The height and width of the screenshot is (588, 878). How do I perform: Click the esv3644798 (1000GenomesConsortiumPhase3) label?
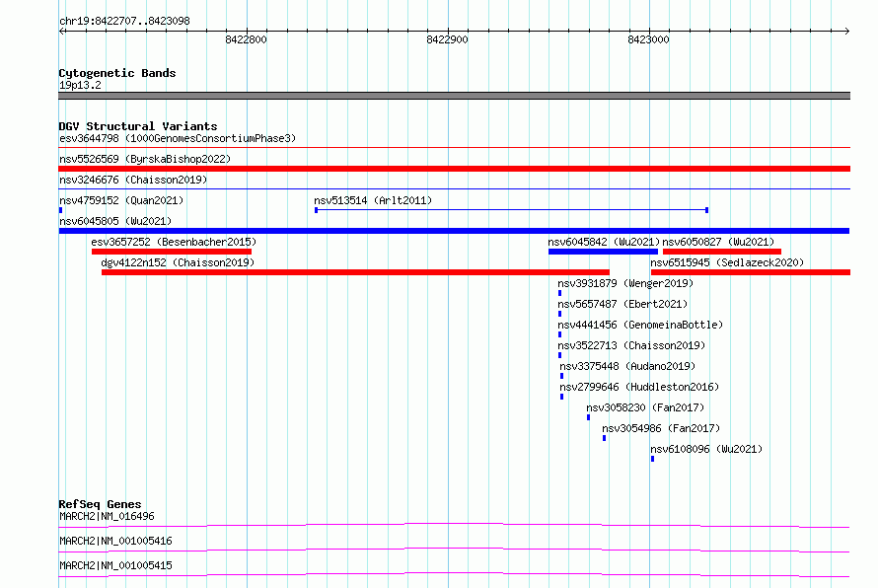point(178,138)
